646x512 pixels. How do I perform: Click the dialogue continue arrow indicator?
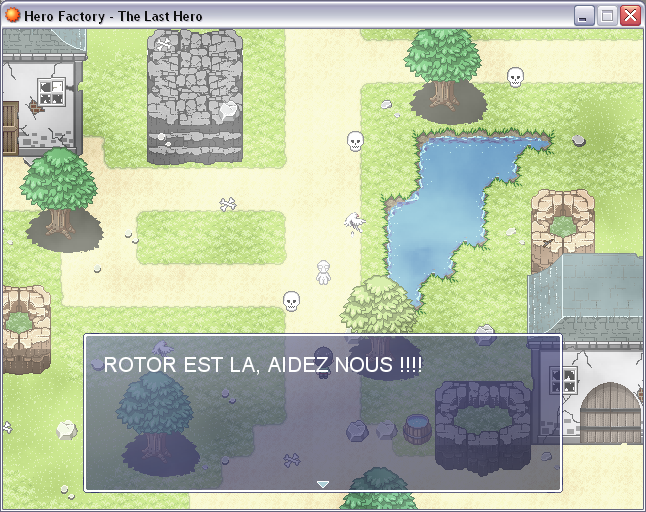tap(323, 484)
